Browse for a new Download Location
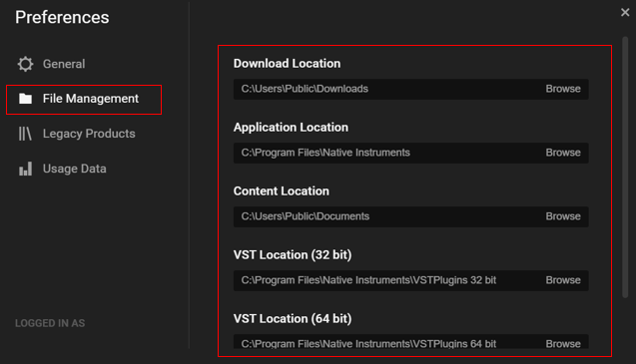The height and width of the screenshot is (364, 636). (x=563, y=89)
